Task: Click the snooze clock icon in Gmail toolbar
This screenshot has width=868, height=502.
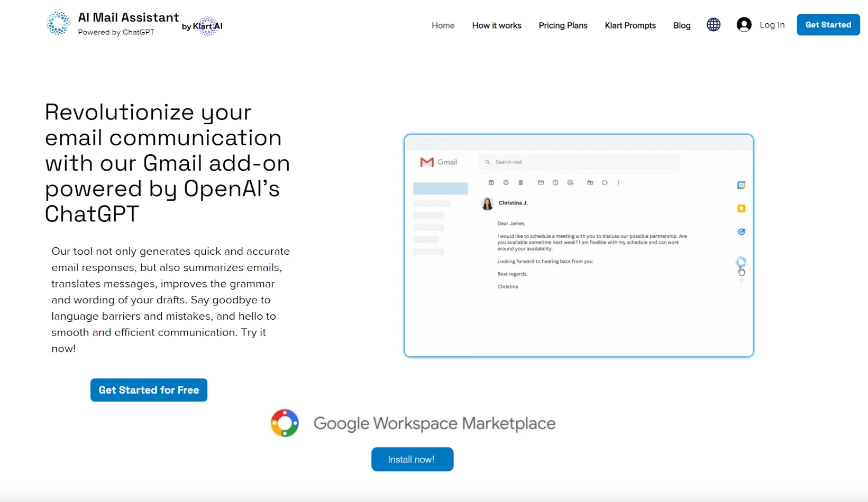Action: click(x=555, y=183)
